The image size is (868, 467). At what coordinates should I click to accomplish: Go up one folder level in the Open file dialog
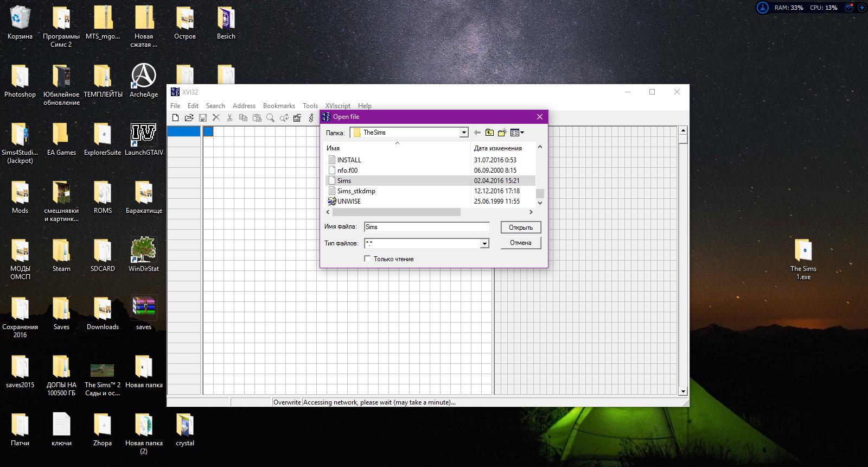489,132
